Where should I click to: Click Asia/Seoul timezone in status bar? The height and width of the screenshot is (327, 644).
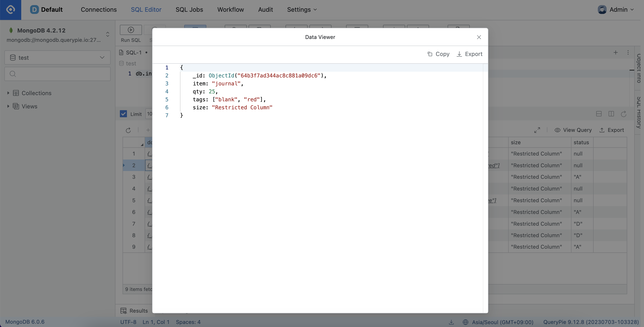coord(502,322)
